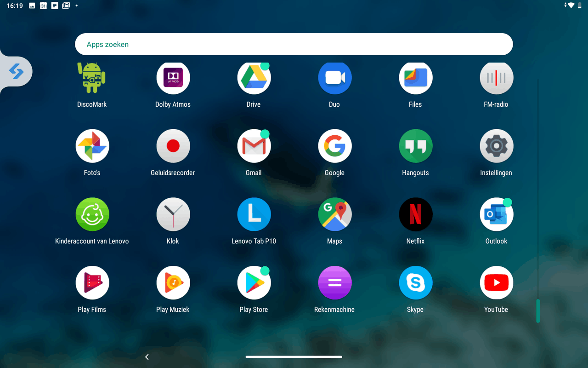Tap the blue side panel handle icon
The image size is (588, 368).
pyautogui.click(x=16, y=71)
